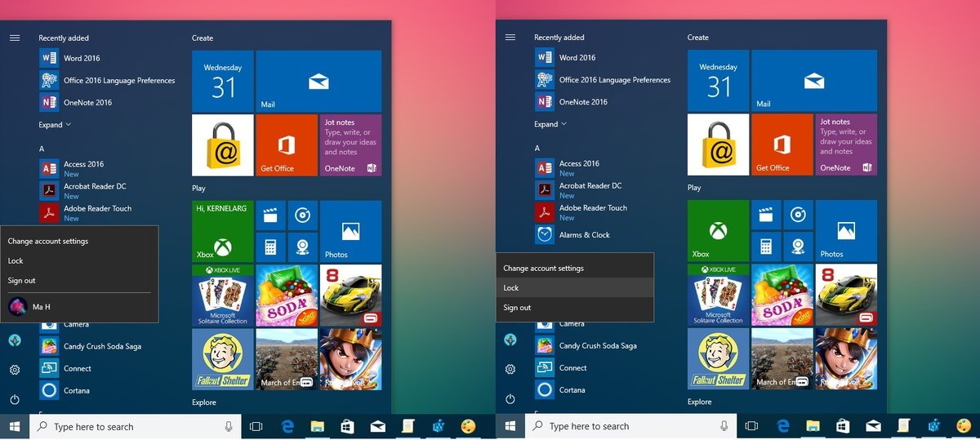
Task: Click microphone in left screenshot search box
Action: [x=229, y=426]
